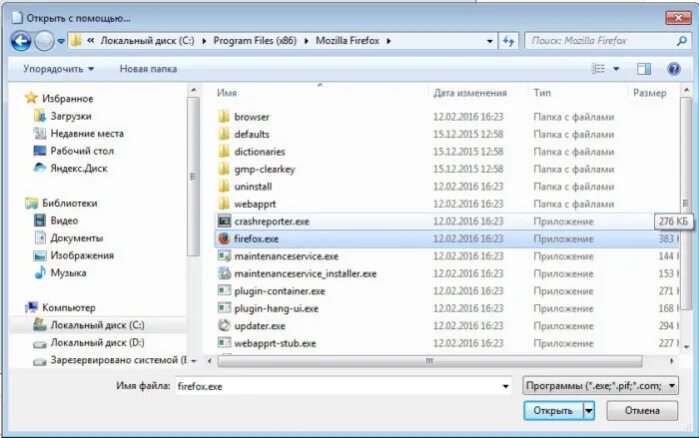The height and width of the screenshot is (438, 699).
Task: Go back with the blue back arrow
Action: click(x=21, y=41)
